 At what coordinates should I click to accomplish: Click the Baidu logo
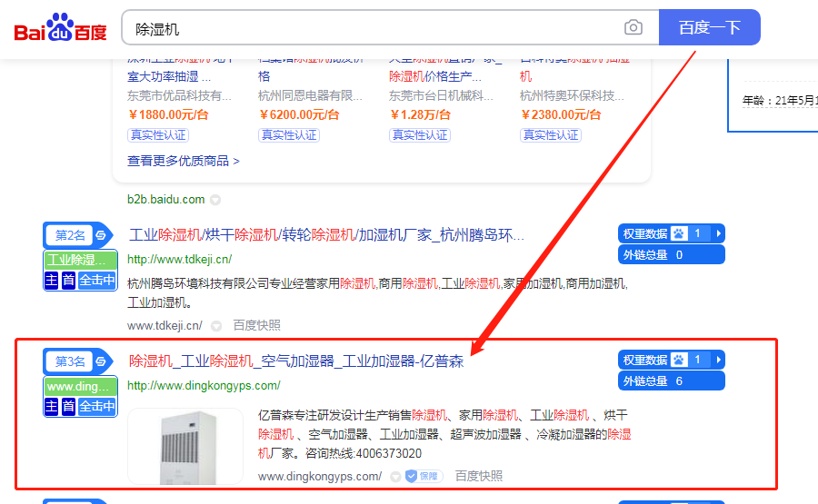click(60, 28)
